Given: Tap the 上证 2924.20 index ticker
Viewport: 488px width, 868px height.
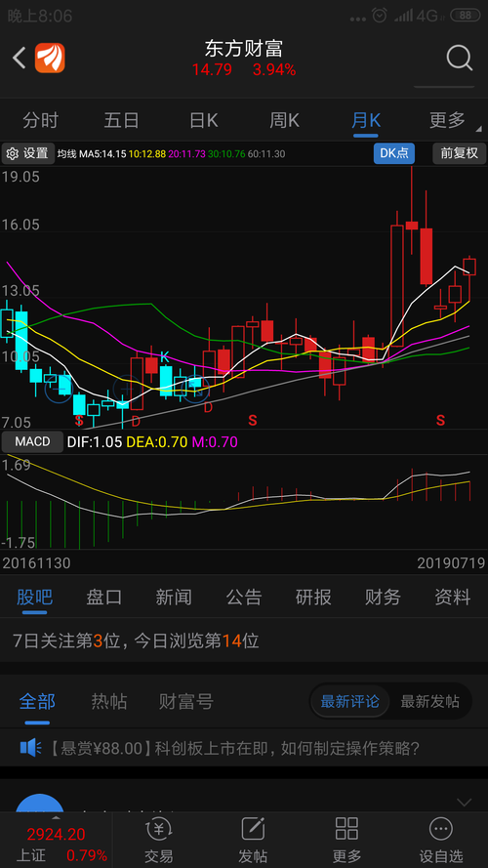Looking at the screenshot, I should click(x=56, y=840).
